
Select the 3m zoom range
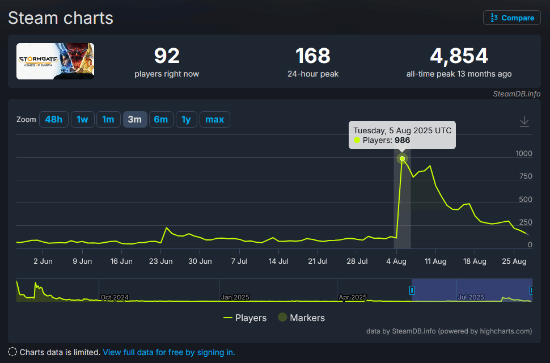[x=135, y=120]
